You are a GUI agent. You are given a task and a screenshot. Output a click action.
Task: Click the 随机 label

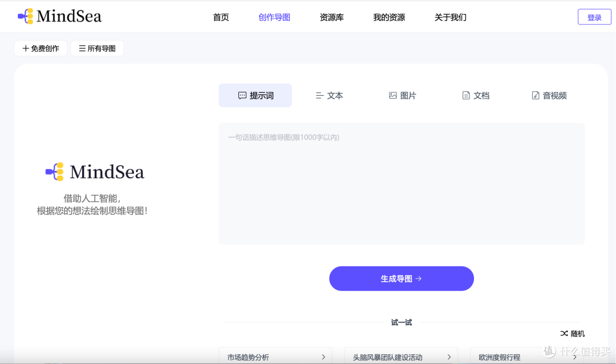tap(577, 334)
